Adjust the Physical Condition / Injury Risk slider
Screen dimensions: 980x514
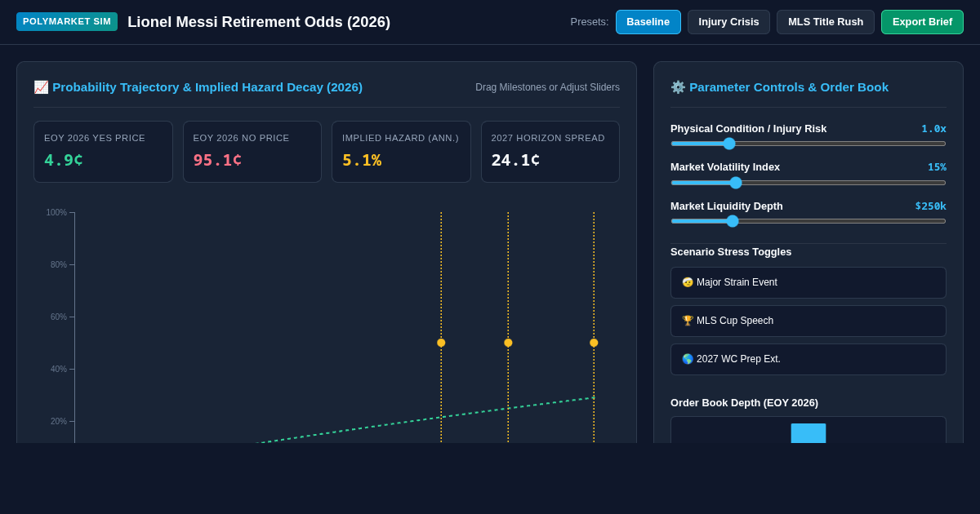pos(808,144)
